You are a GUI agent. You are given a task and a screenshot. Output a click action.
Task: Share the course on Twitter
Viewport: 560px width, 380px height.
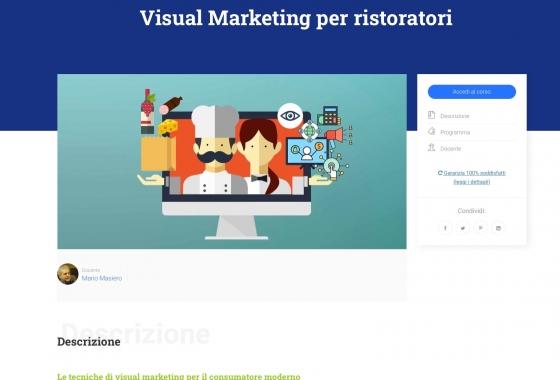pyautogui.click(x=462, y=228)
